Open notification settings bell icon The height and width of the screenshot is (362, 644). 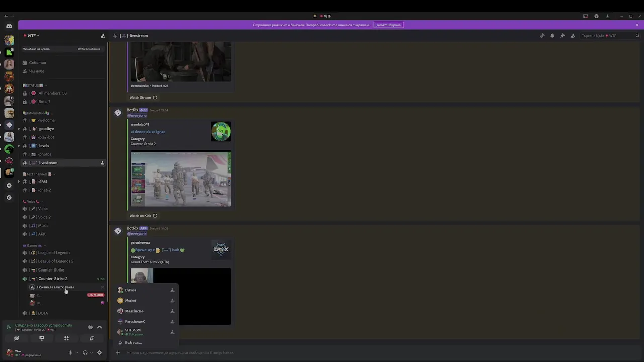(x=552, y=36)
